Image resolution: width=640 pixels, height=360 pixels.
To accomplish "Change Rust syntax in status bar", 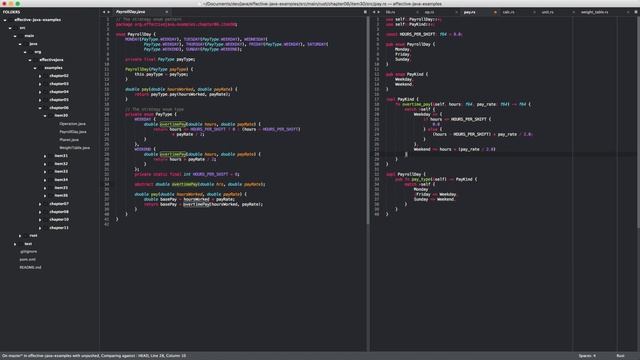I will point(620,356).
